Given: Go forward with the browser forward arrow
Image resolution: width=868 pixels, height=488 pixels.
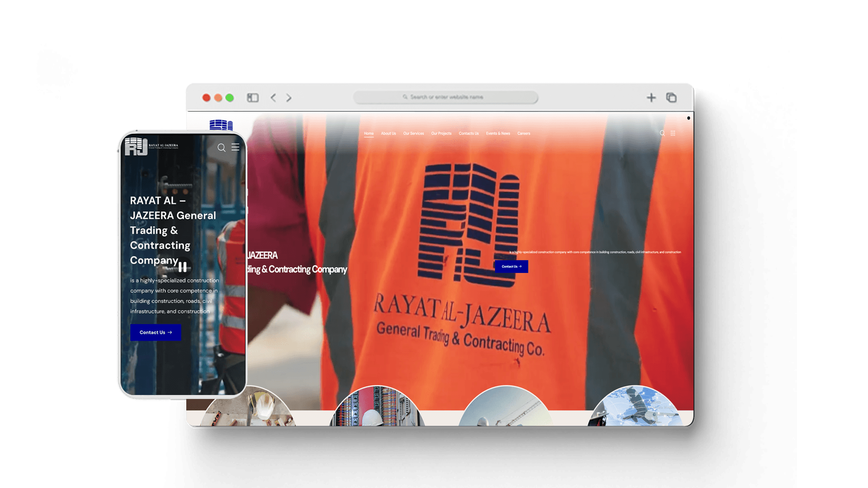Looking at the screenshot, I should 289,98.
